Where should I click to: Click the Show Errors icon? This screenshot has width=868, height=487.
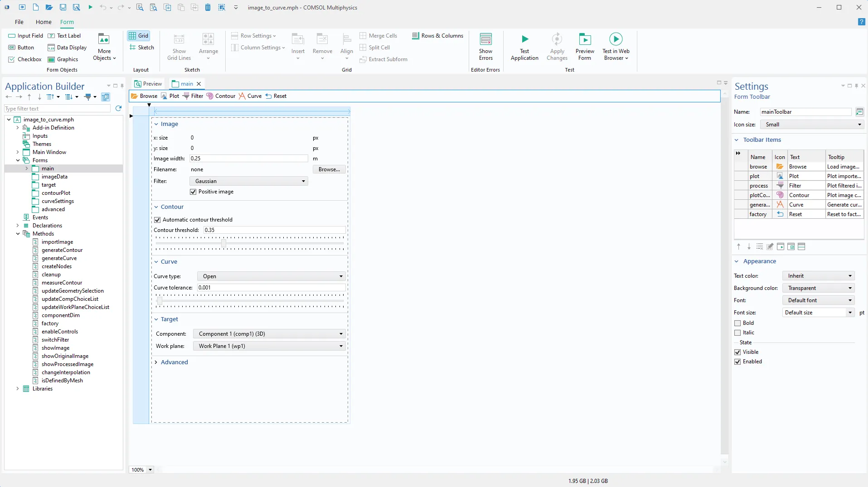(485, 39)
